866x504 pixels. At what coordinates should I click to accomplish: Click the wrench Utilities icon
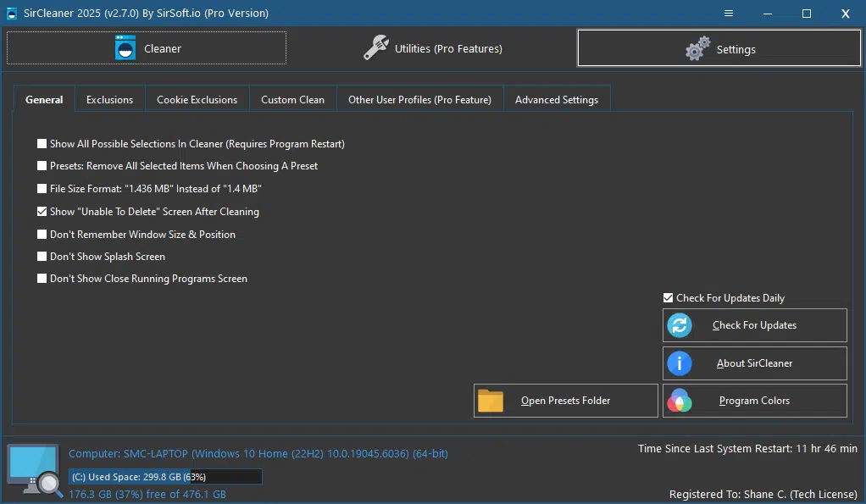[x=376, y=47]
